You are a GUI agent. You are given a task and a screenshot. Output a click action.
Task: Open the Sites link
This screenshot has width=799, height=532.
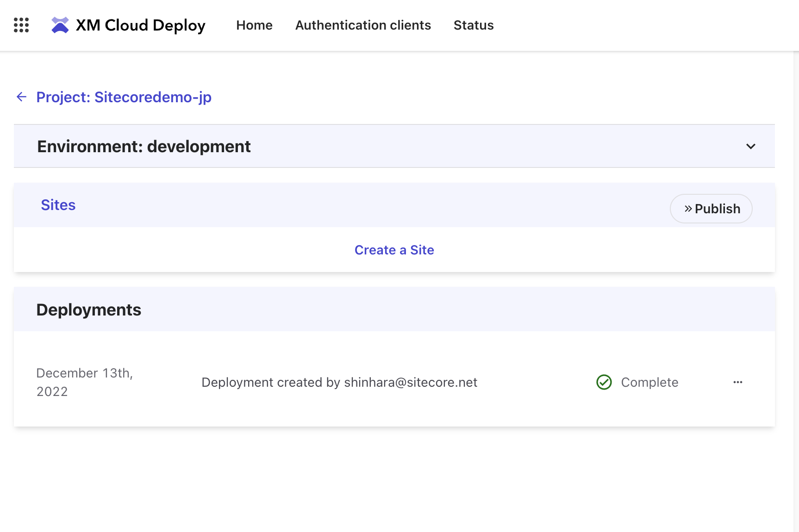[x=58, y=205]
